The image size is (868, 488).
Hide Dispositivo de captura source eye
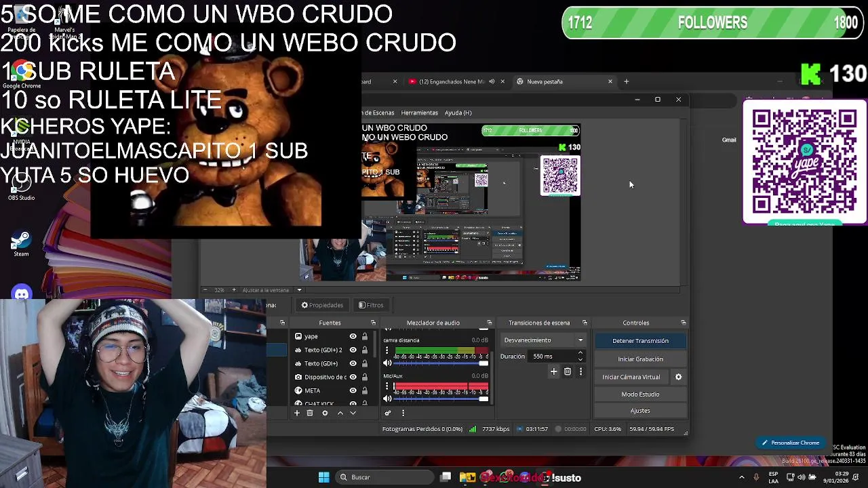(x=353, y=377)
